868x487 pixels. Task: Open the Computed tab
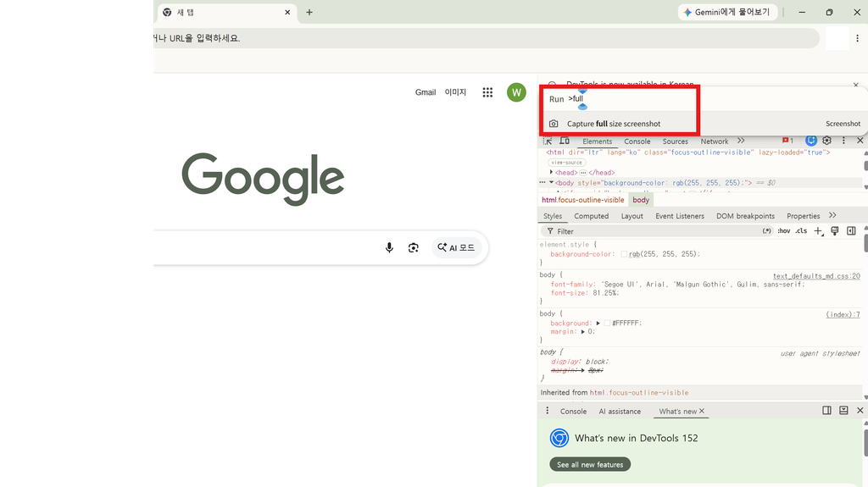[591, 216]
